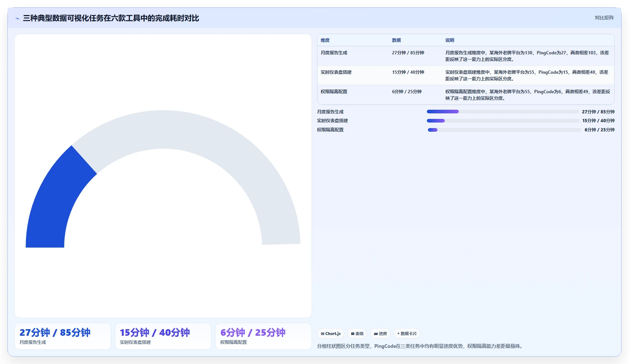
Task: Click value 6分钟 / 25分钟 right of progress bar
Action: pyautogui.click(x=600, y=130)
